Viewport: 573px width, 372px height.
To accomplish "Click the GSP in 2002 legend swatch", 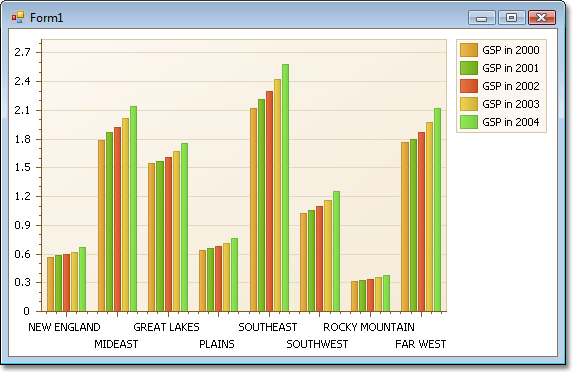I will [469, 86].
